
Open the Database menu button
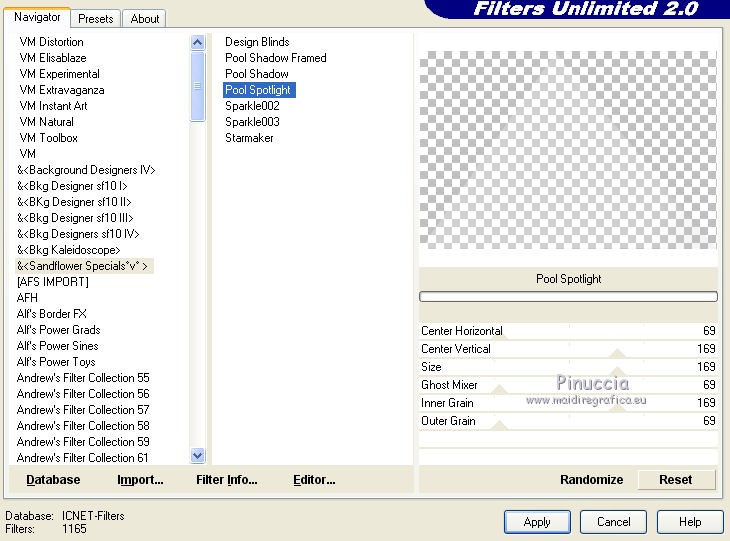pyautogui.click(x=53, y=480)
